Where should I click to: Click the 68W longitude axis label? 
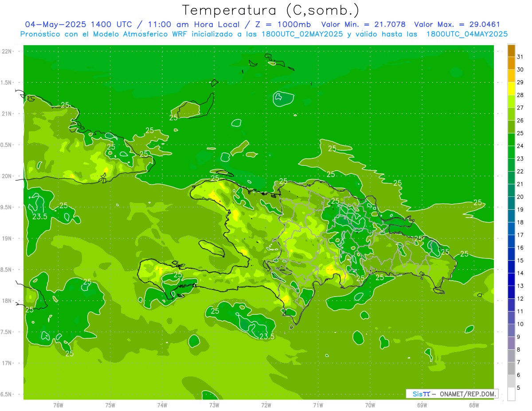(x=474, y=405)
